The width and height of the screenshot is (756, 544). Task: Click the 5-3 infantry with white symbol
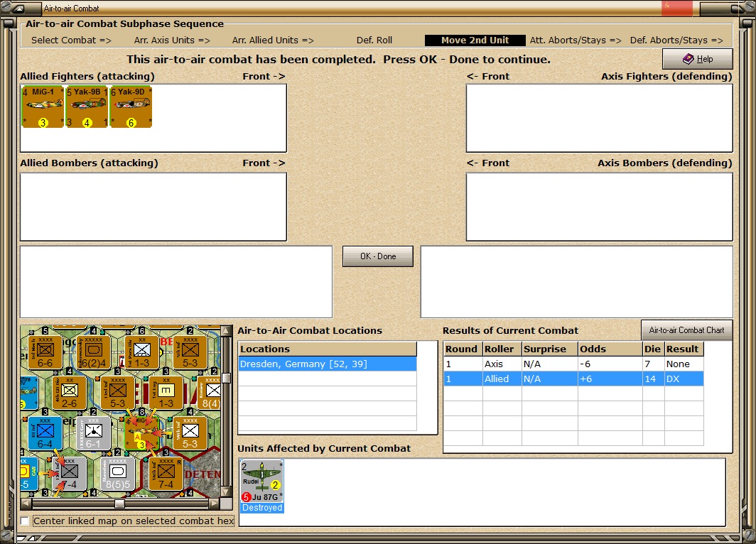(190, 433)
